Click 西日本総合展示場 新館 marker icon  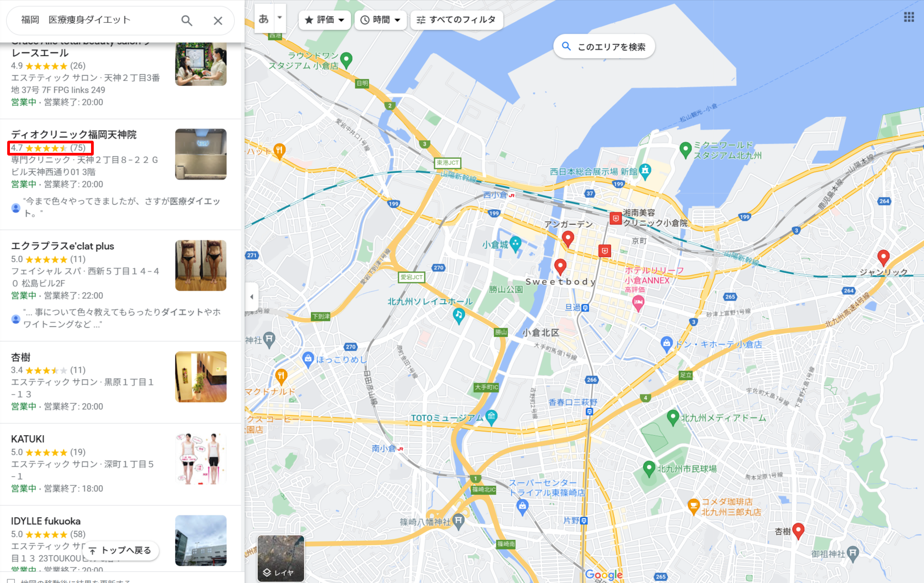(x=645, y=171)
